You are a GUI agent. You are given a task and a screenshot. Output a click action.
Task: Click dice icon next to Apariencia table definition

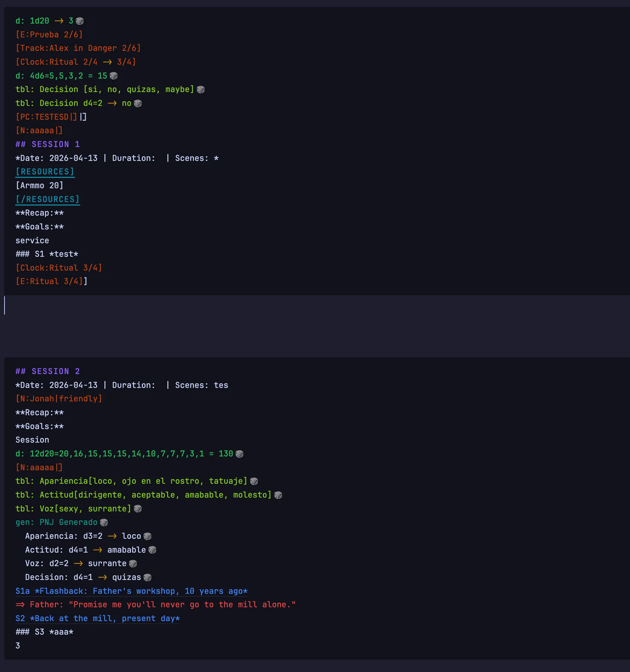[254, 481]
